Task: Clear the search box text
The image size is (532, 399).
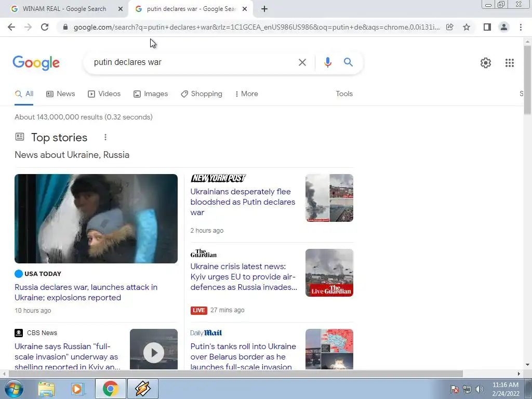Action: (302, 62)
